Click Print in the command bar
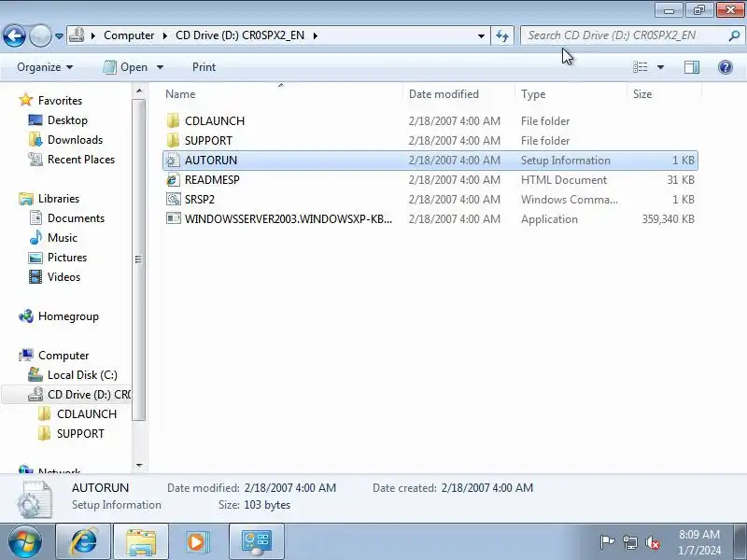This screenshot has height=560, width=747. [x=204, y=67]
